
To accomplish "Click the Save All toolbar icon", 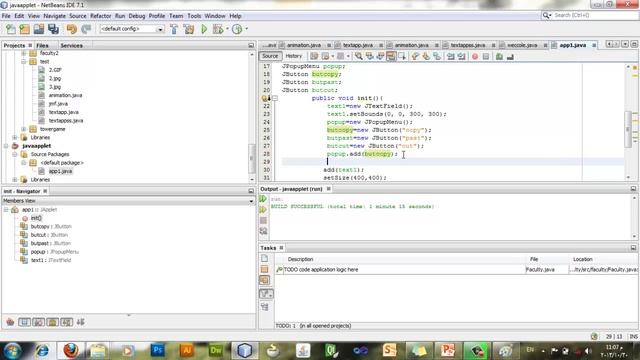I will pos(53,29).
